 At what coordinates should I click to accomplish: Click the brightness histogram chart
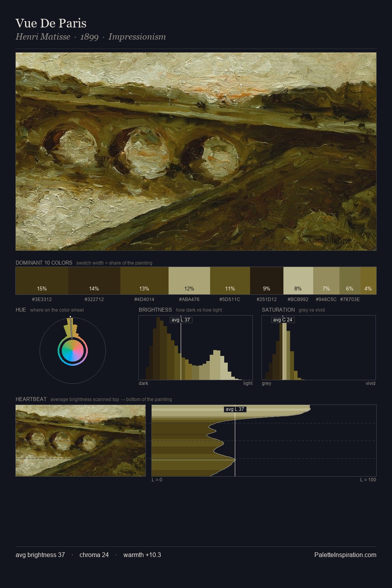196,348
